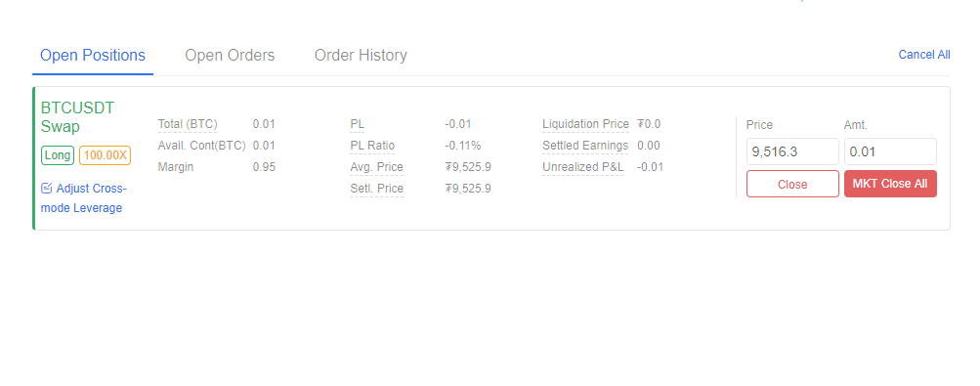View the Order History tab
The width and height of the screenshot is (980, 386).
[x=361, y=55]
